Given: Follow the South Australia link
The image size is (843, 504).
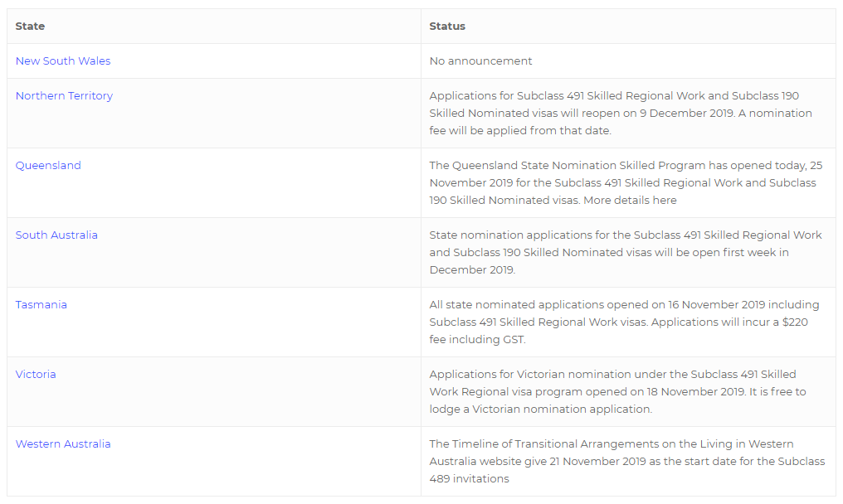Looking at the screenshot, I should tap(56, 235).
